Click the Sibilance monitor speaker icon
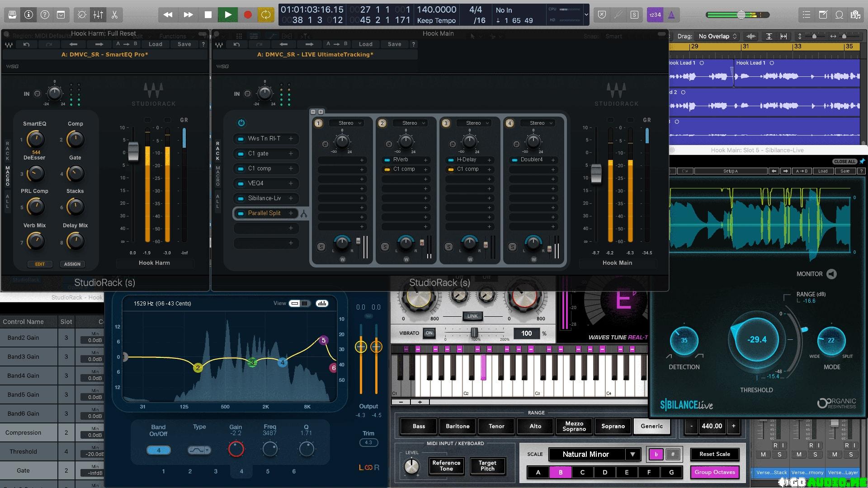The width and height of the screenshot is (868, 488). pyautogui.click(x=831, y=274)
